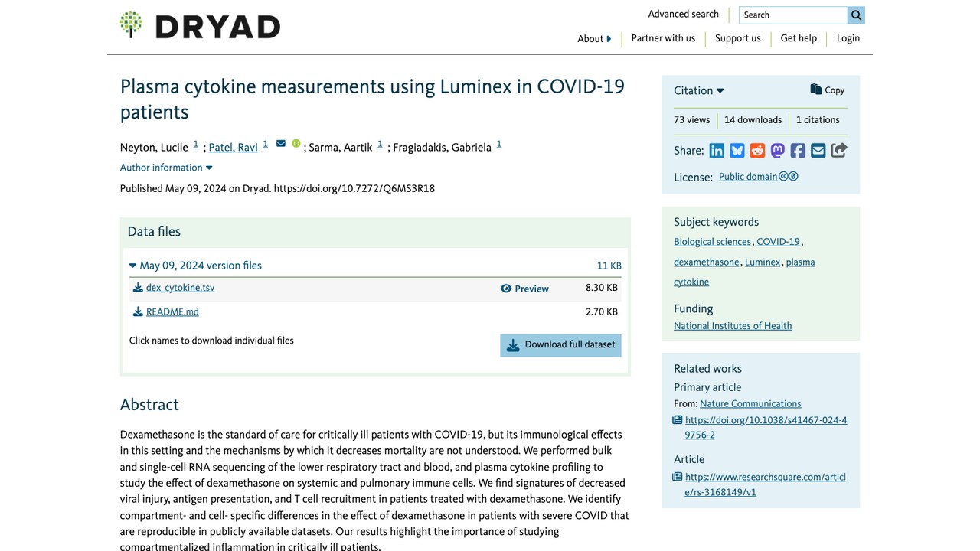
Task: Click the download icon beside dex_cytokine.tsv
Action: (x=138, y=288)
